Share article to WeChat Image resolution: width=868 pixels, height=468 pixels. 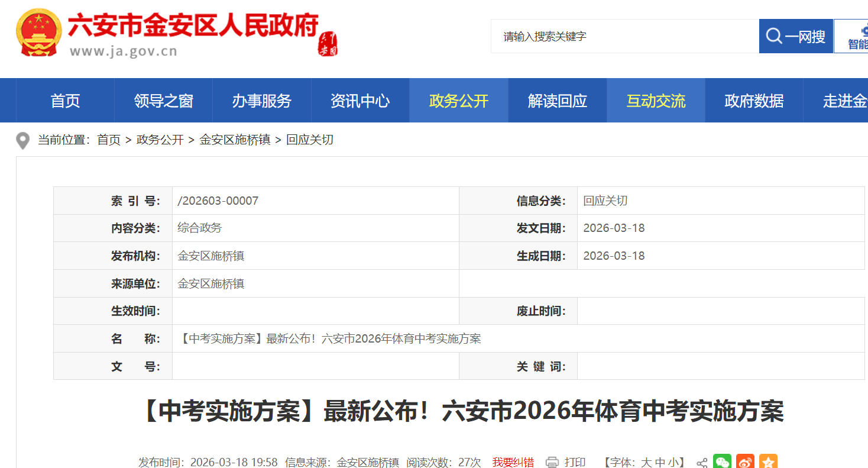[722, 461]
